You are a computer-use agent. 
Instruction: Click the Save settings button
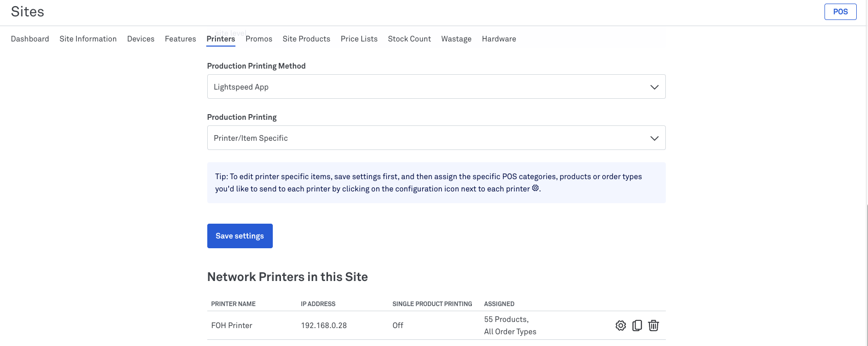click(x=240, y=236)
